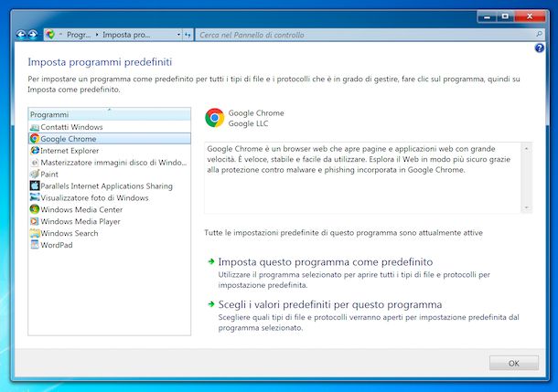This screenshot has height=392, width=558.
Task: Click the Paint icon
Action: [x=35, y=175]
